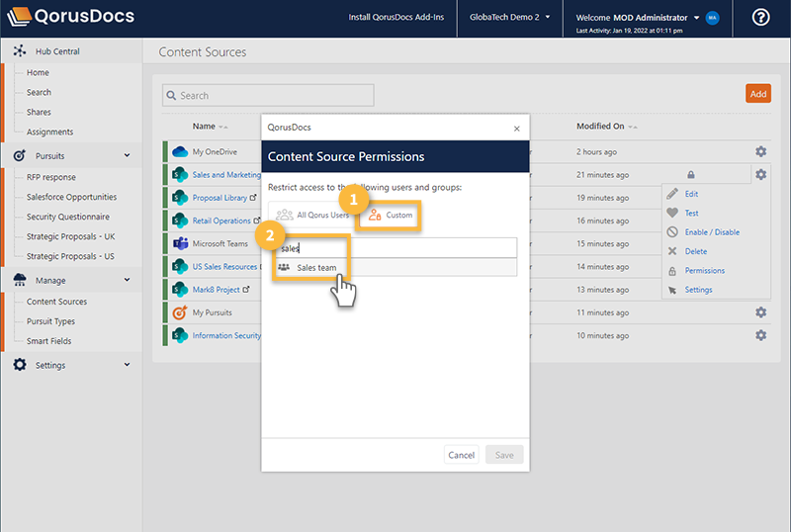Click the orange Add button
Screen dimensions: 791x532
pos(757,93)
